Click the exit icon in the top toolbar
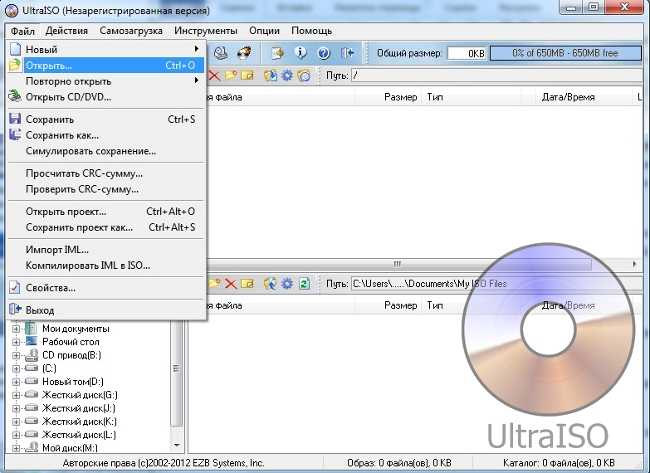This screenshot has width=650, height=473. pos(347,53)
